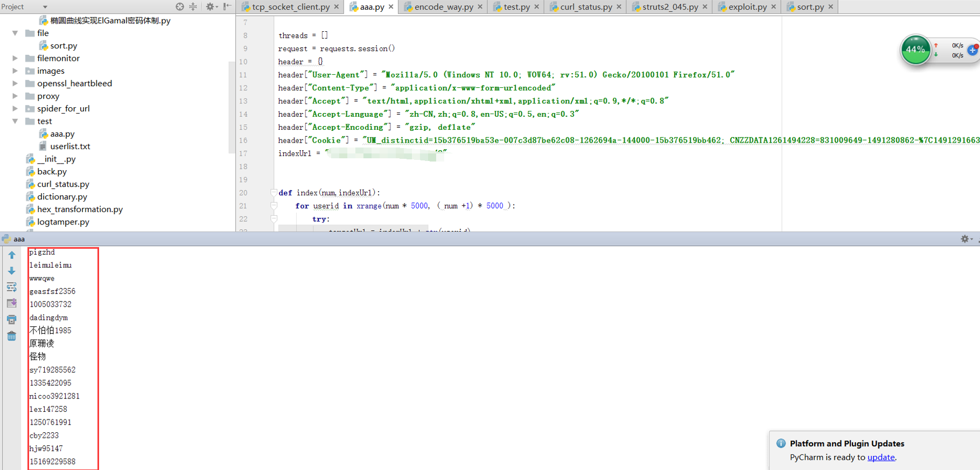Clear console output with trash icon
The image size is (980, 470).
tap(12, 336)
